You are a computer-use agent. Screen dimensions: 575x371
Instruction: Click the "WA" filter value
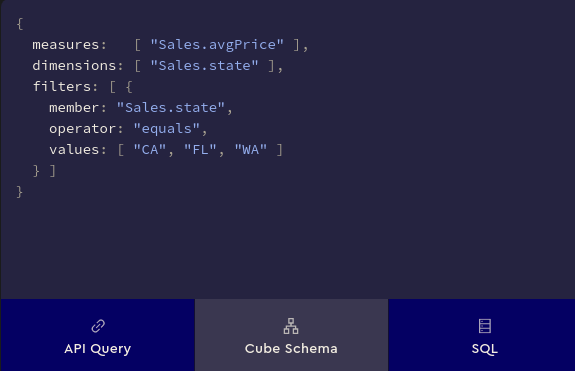coord(250,150)
